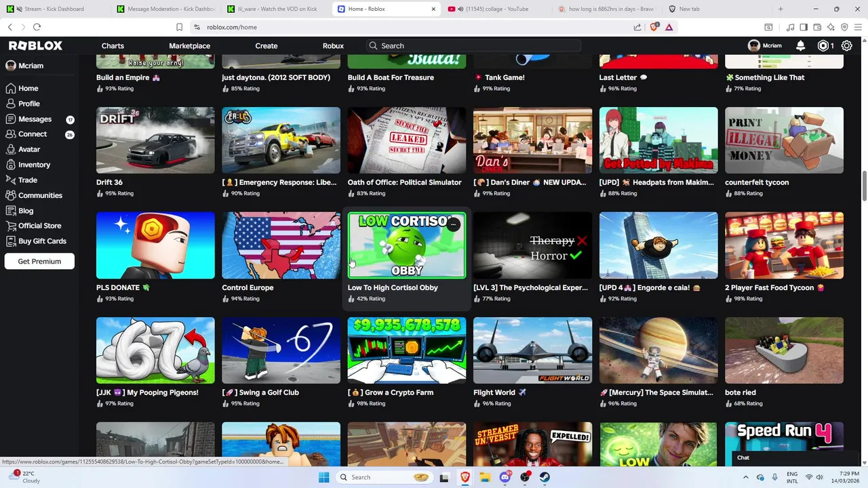Bookmark this page icon
Viewport: 868px width, 488px height.
(179, 27)
